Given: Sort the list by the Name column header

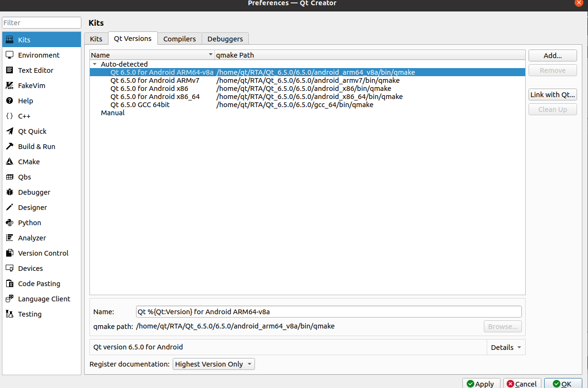Looking at the screenshot, I should click(x=152, y=55).
